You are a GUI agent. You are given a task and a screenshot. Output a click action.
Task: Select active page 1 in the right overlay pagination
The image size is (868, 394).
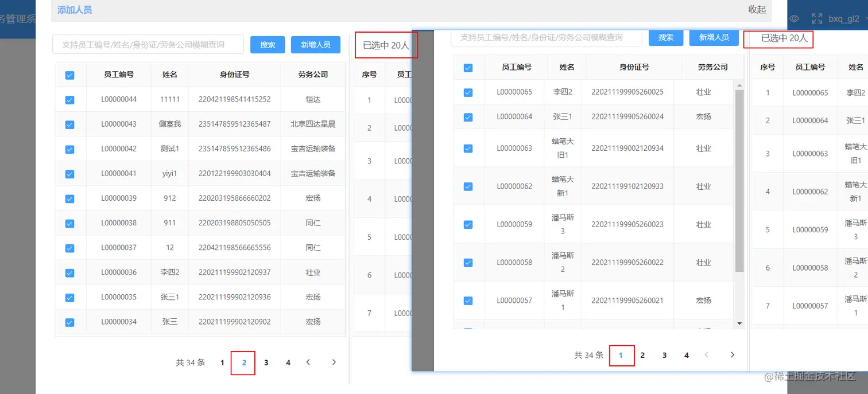click(621, 355)
